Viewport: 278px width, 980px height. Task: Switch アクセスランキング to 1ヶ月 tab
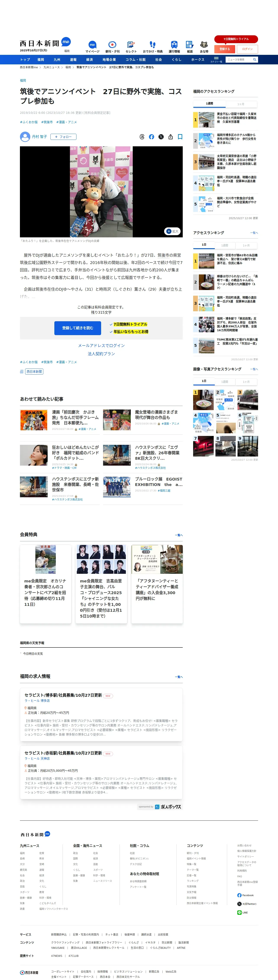tap(246, 245)
